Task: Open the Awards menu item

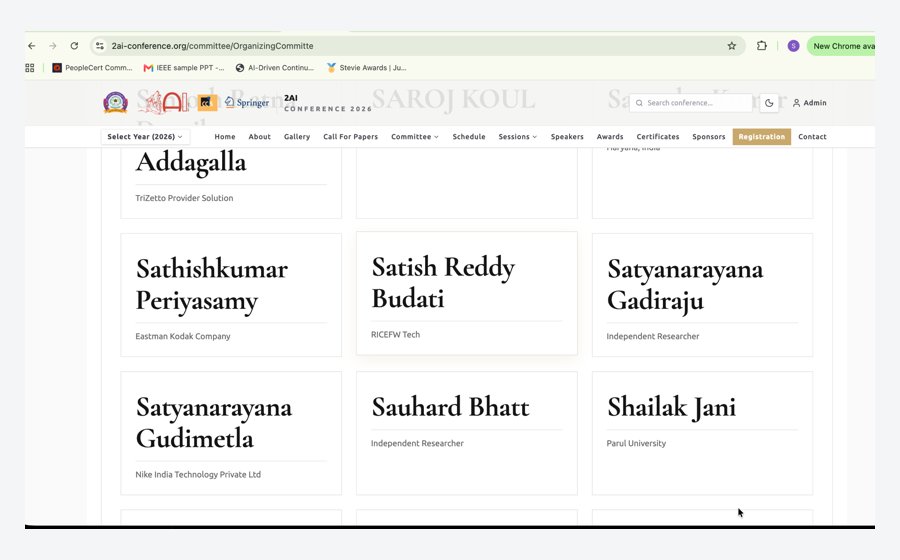Action: coord(610,137)
